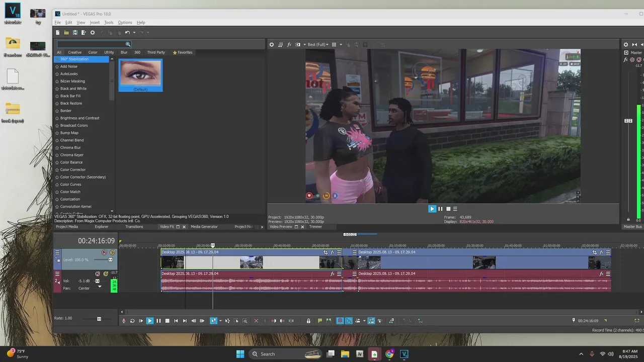Click the search magnifier in FX search box

click(128, 44)
